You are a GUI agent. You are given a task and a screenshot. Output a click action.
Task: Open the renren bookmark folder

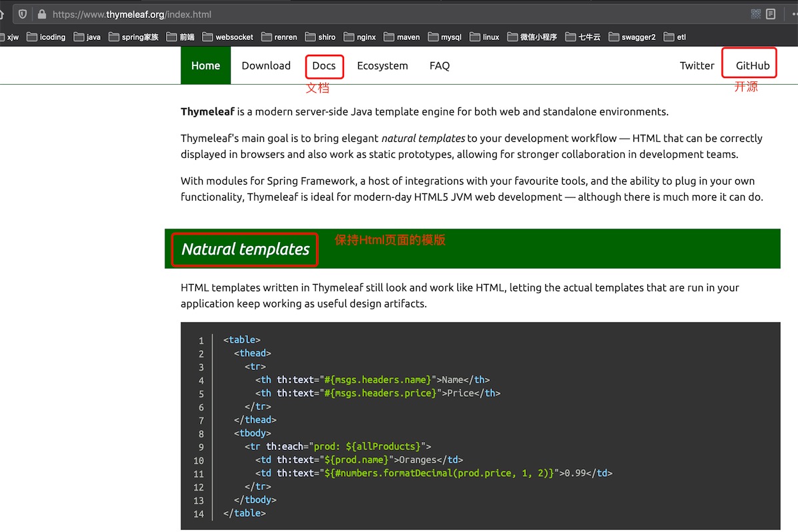279,37
